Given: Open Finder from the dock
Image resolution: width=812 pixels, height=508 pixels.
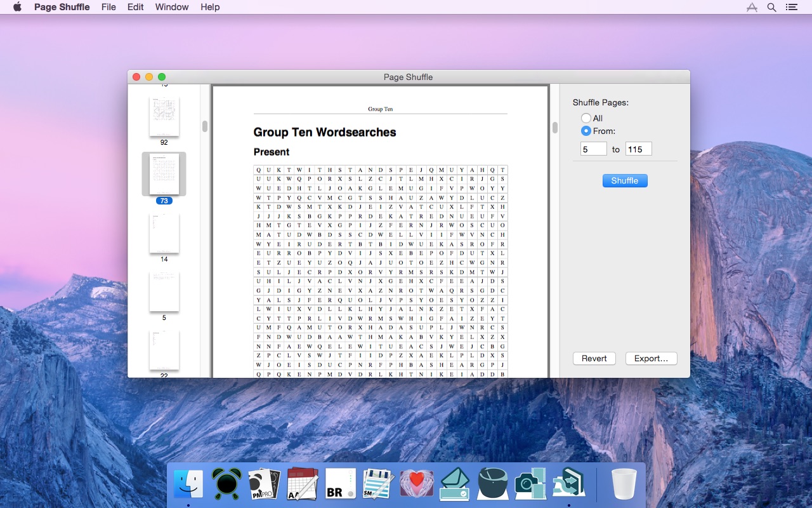Looking at the screenshot, I should [x=188, y=484].
